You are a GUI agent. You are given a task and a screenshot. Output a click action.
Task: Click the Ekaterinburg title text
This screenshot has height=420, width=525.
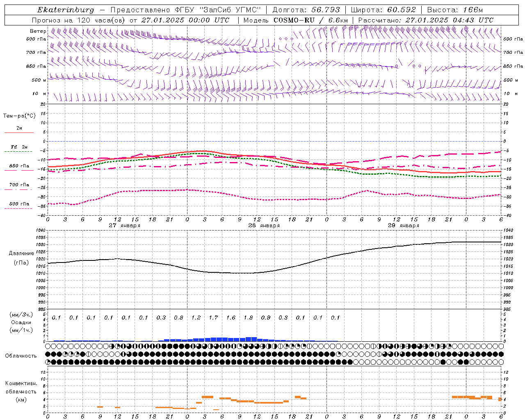coord(66,10)
